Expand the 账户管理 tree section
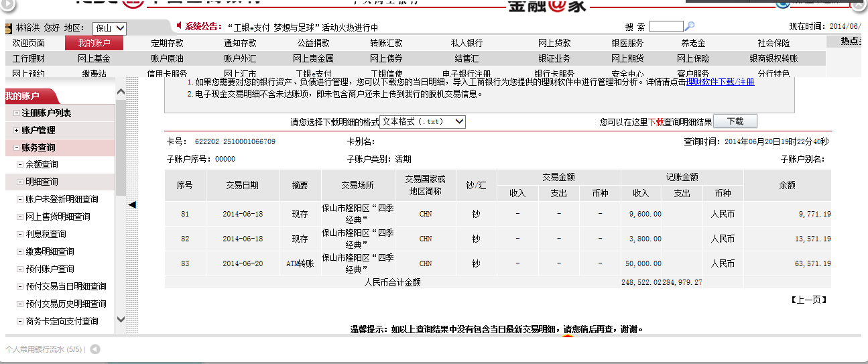 pos(16,130)
